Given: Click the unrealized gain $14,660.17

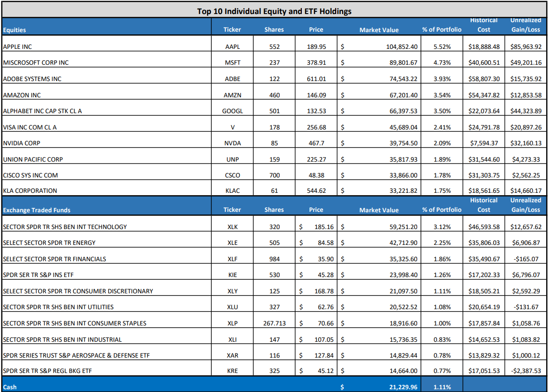Looking at the screenshot, I should (526, 191).
